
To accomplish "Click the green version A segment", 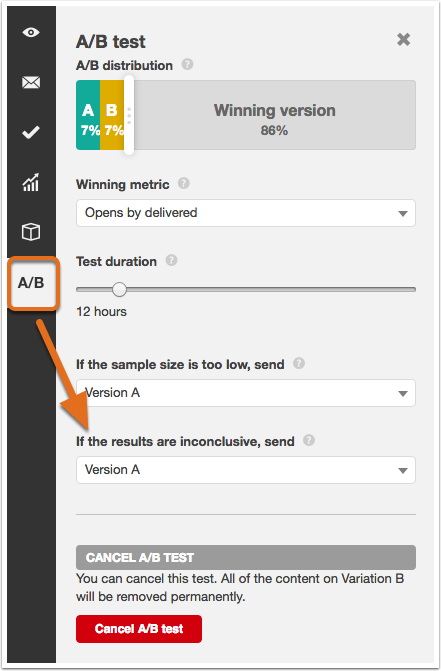I will (x=88, y=115).
